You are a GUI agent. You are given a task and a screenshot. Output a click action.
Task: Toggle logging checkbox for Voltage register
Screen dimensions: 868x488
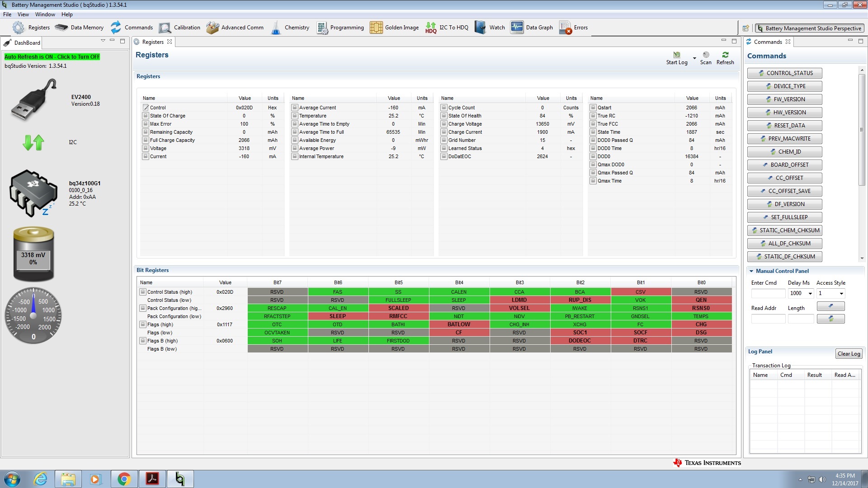point(146,148)
